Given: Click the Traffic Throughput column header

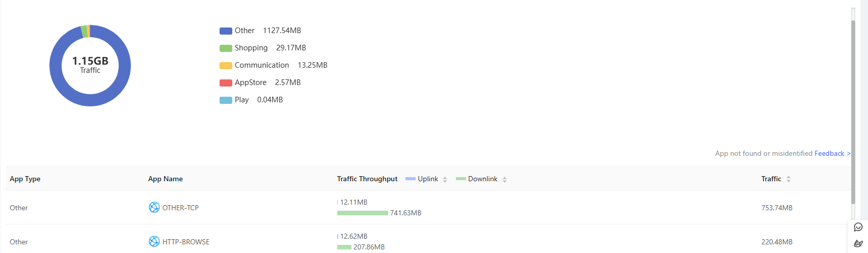Looking at the screenshot, I should point(367,179).
